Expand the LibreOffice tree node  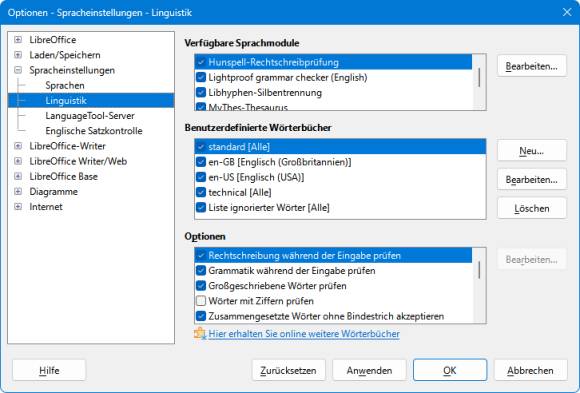point(18,40)
